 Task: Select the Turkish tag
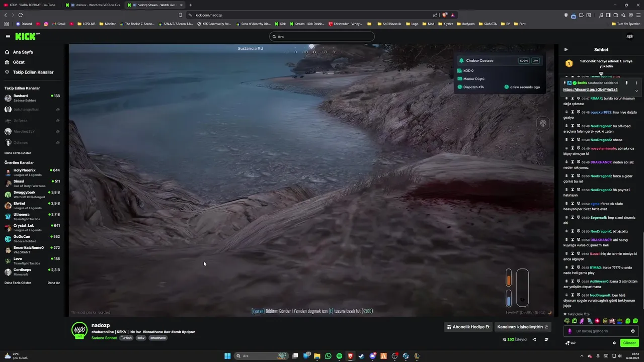[126, 338]
